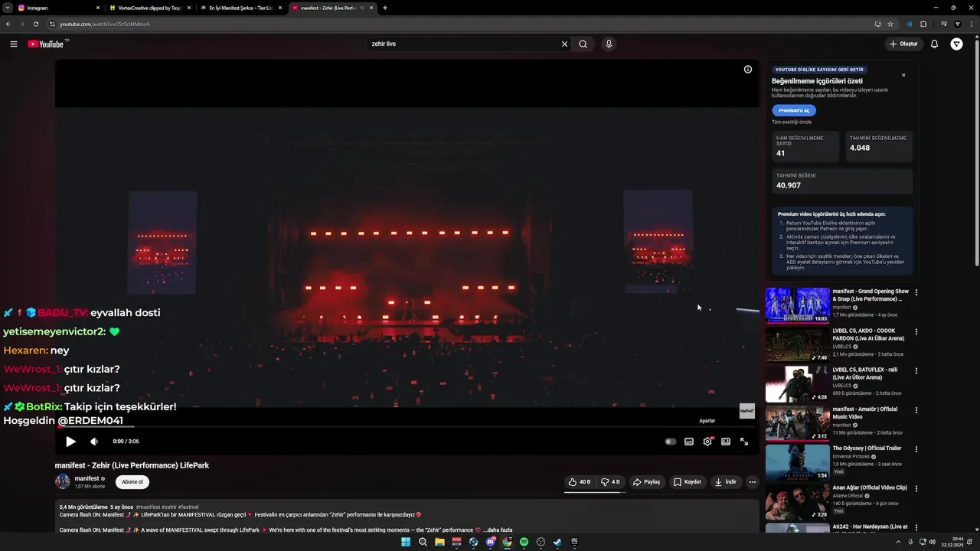980x551 pixels.
Task: Reload the current page
Action: click(35, 24)
